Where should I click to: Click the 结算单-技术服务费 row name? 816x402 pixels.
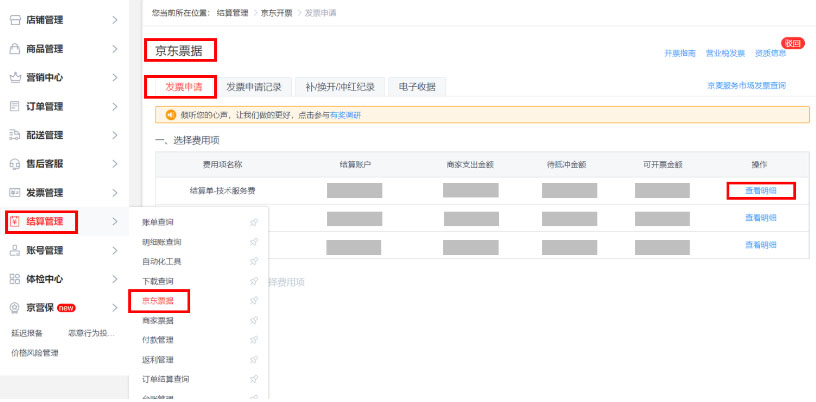pyautogui.click(x=223, y=191)
